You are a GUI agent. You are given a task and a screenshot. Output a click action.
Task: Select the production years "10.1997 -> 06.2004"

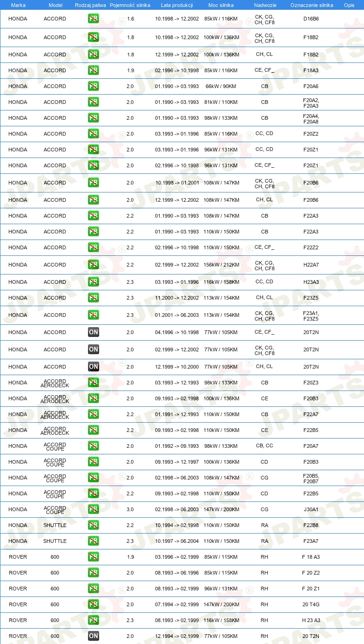177,541
